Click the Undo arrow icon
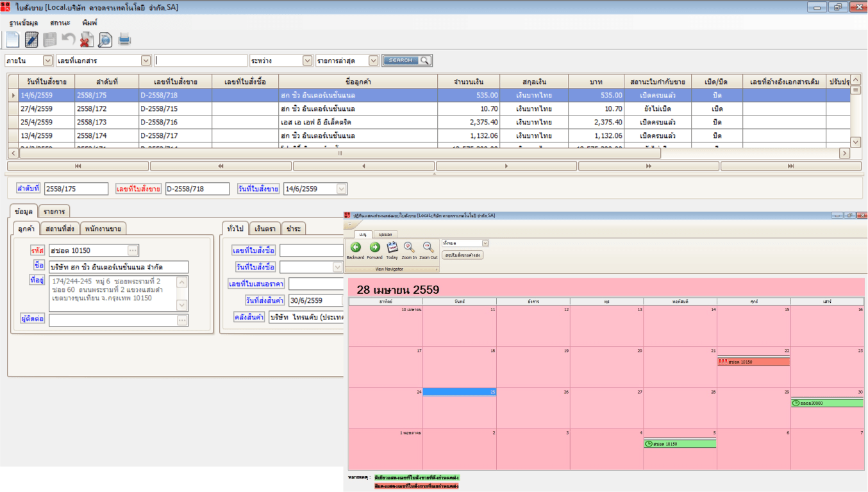This screenshot has height=492, width=868. (x=68, y=40)
